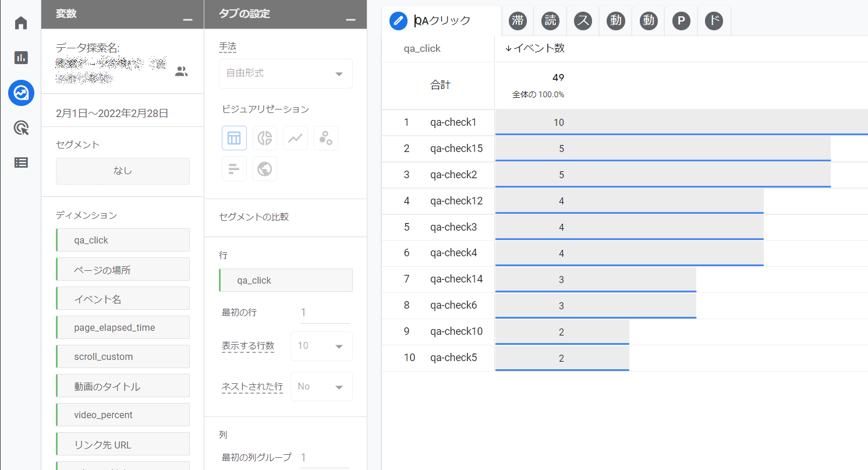868x470 pixels.
Task: Click the date range 2月1日～2022年2月28日
Action: (112, 113)
